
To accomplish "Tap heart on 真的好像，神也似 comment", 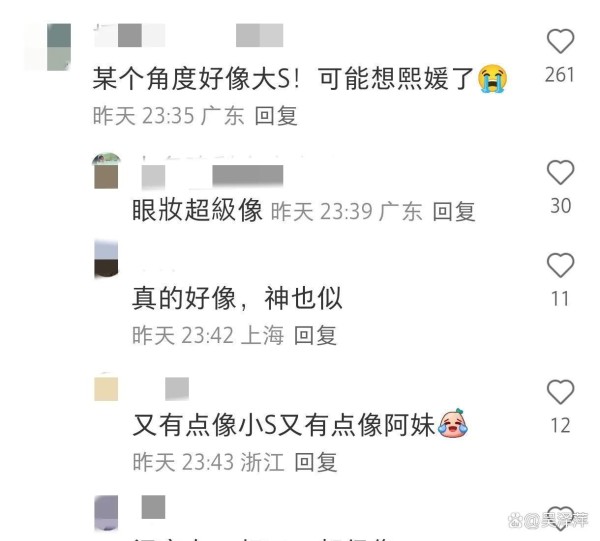I will click(x=560, y=265).
